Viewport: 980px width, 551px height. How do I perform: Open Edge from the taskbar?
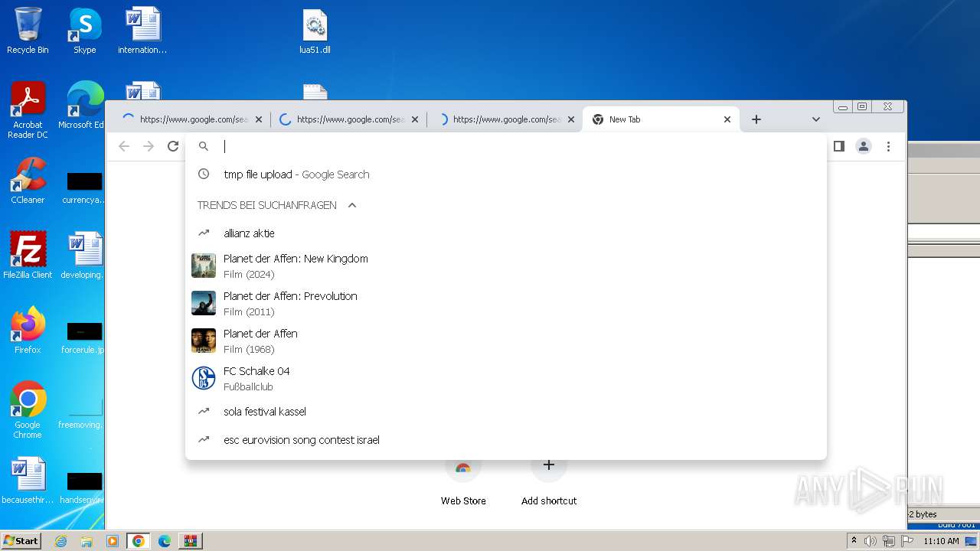click(x=165, y=541)
